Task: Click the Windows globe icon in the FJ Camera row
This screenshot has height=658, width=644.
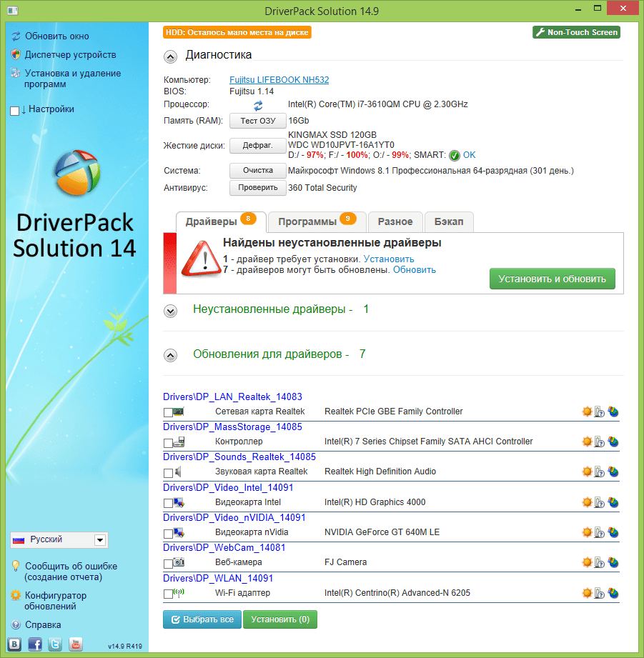Action: pyautogui.click(x=613, y=562)
